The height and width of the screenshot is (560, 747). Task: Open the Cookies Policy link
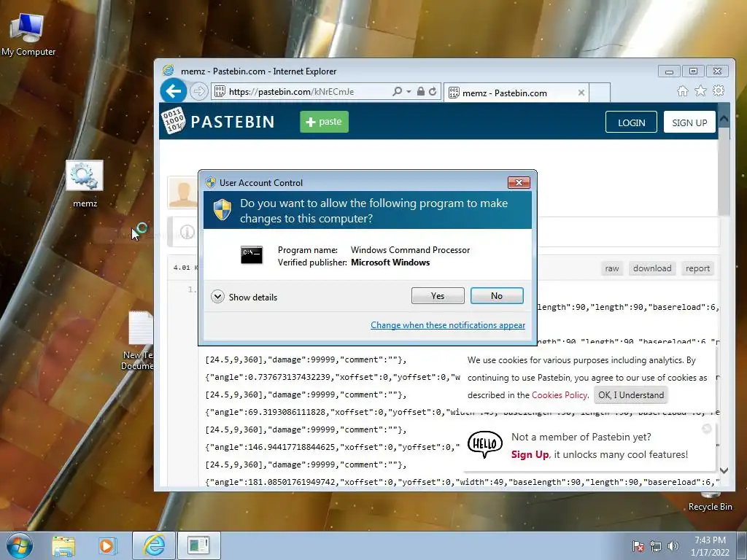tap(560, 394)
